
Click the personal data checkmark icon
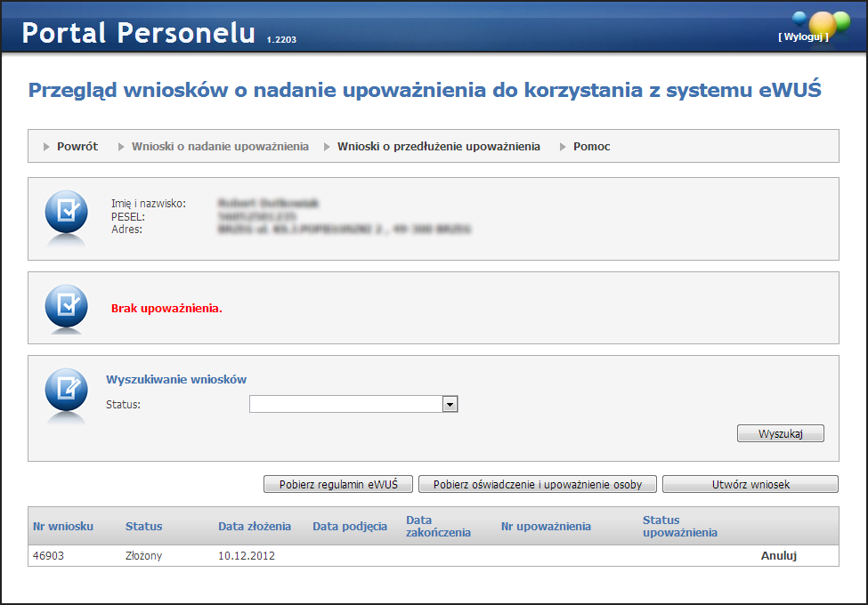(x=67, y=212)
